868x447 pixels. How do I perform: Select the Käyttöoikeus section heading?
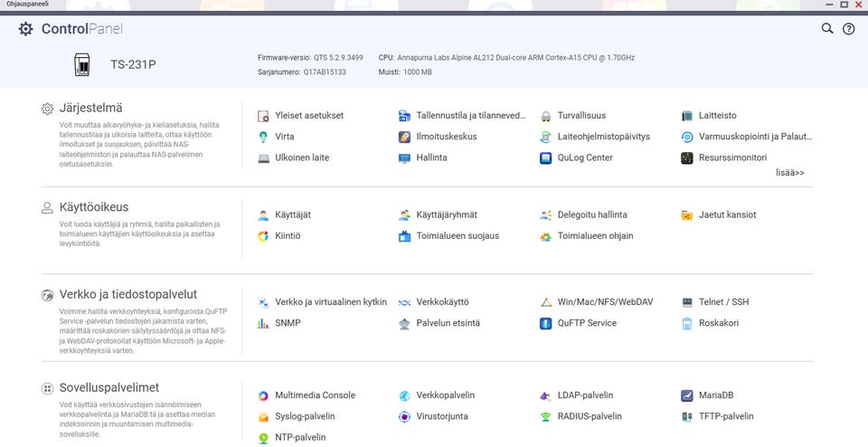[x=94, y=207]
